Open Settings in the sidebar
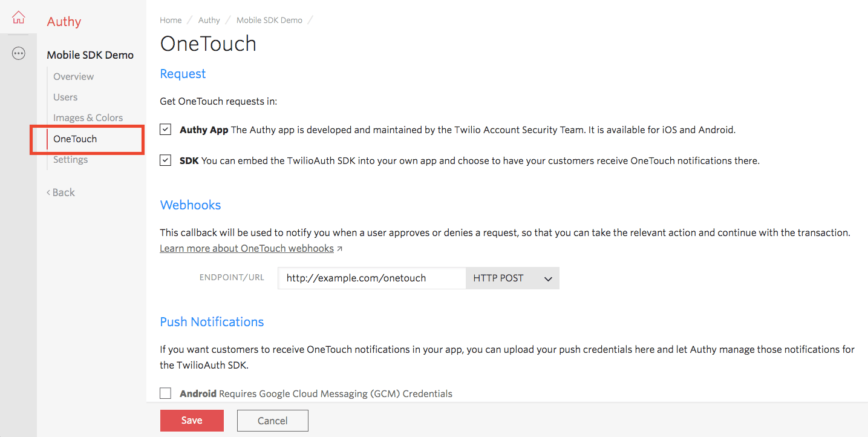 (x=70, y=160)
